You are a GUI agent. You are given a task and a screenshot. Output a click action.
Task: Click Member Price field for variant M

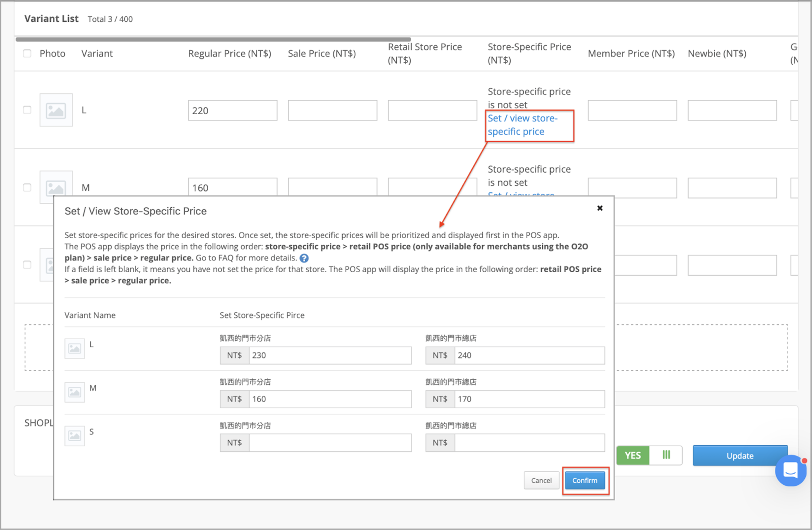pyautogui.click(x=632, y=188)
